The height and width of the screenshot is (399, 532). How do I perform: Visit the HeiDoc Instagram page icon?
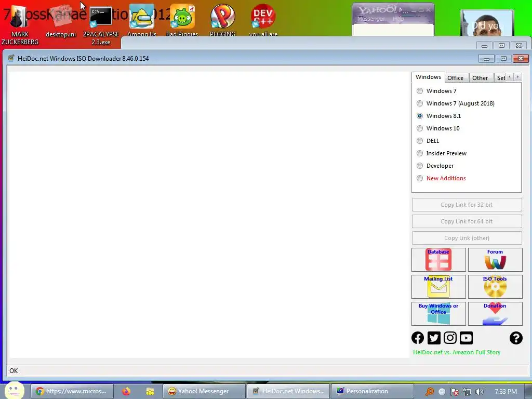[x=450, y=338]
